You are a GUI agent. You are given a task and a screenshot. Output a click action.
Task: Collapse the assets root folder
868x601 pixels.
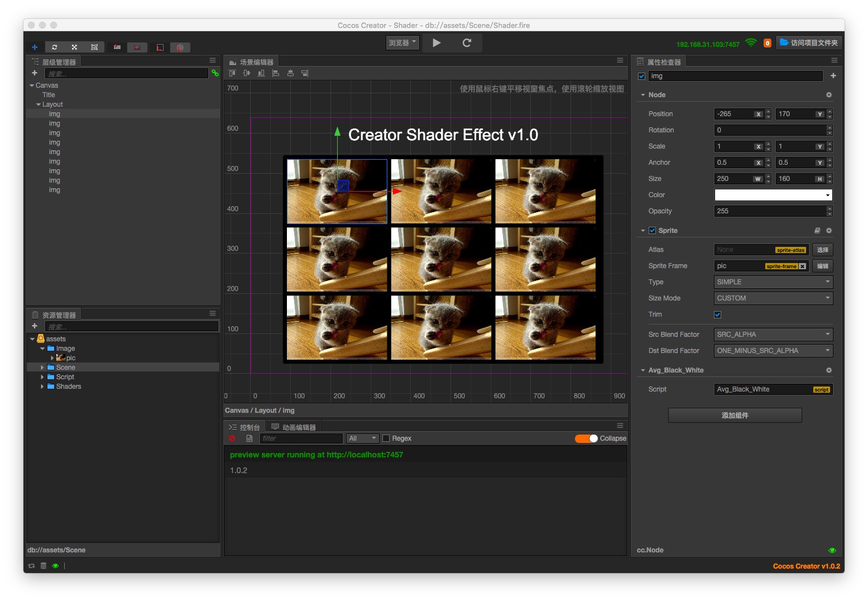(x=32, y=339)
